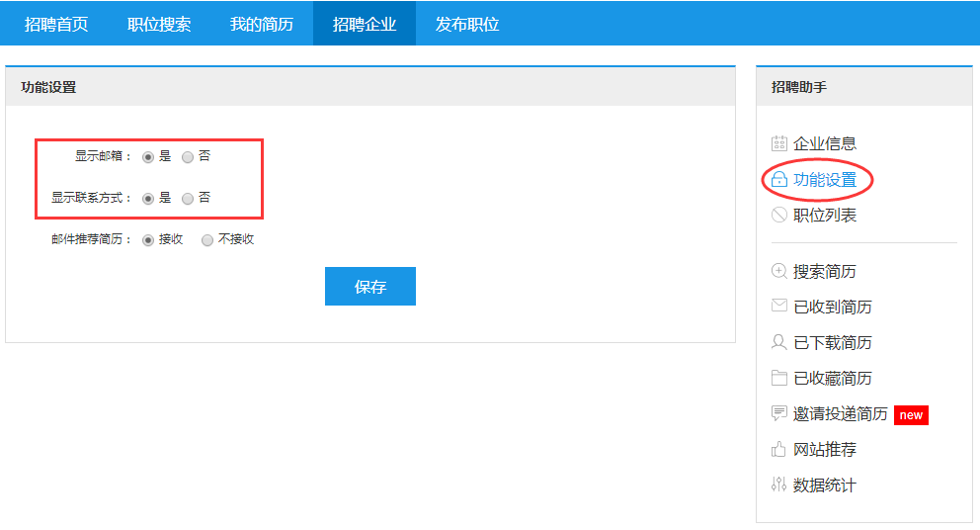This screenshot has width=980, height=530.
Task: Click the magnifier icon beside 搜索简历
Action: (778, 271)
